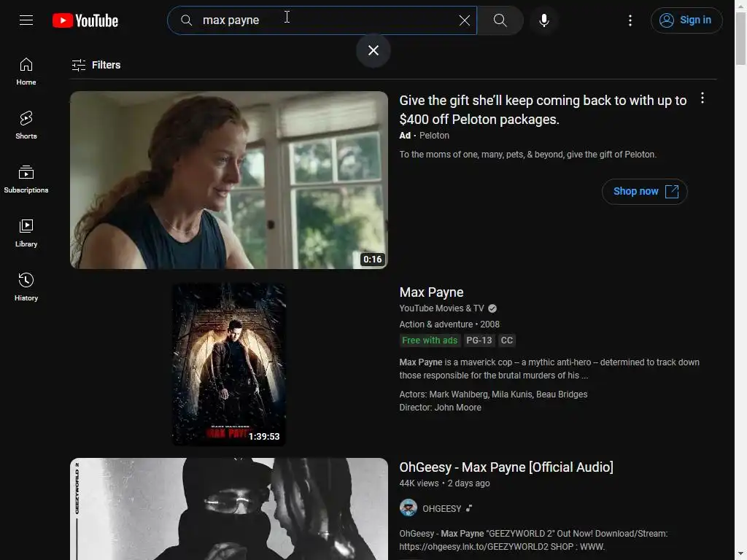The width and height of the screenshot is (747, 560).
Task: Open History in the sidebar
Action: click(x=26, y=287)
